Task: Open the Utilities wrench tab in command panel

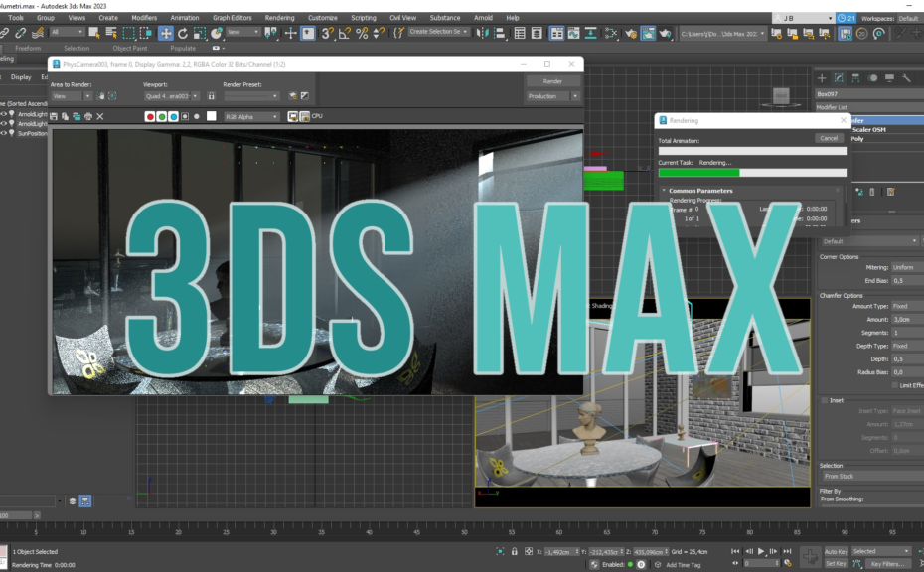Action: click(x=906, y=77)
